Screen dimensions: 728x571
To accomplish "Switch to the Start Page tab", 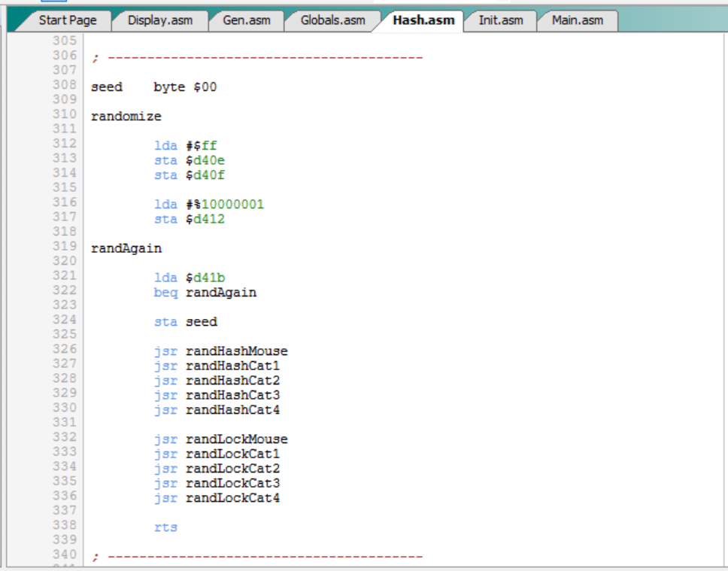I will (67, 20).
